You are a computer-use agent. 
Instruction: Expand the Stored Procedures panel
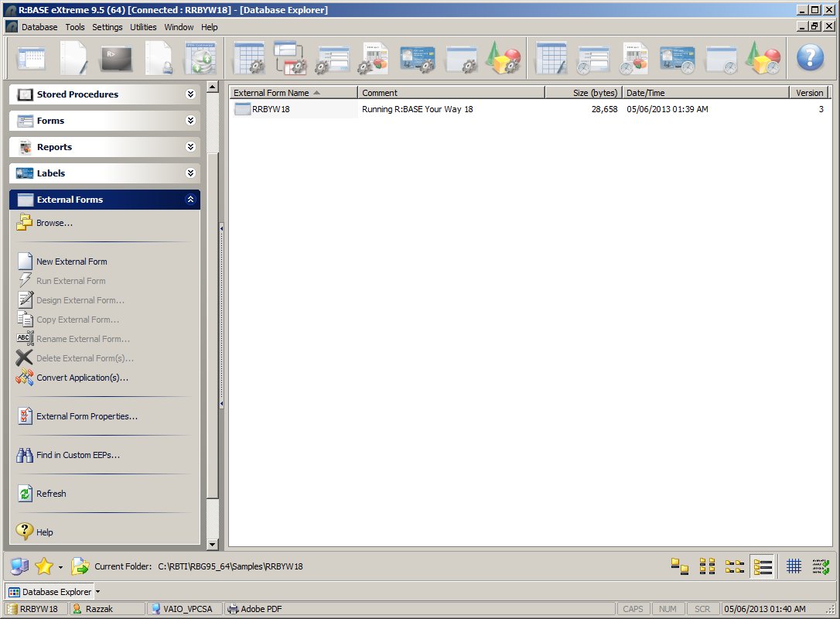point(190,94)
